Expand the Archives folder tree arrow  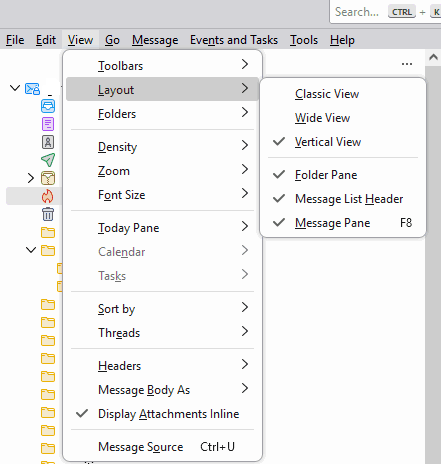tap(31, 178)
